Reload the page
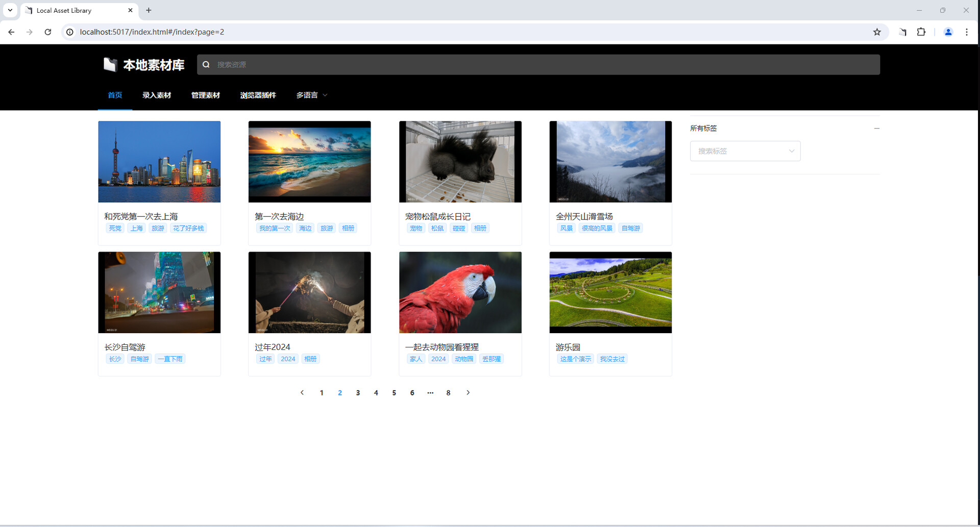 pos(48,32)
